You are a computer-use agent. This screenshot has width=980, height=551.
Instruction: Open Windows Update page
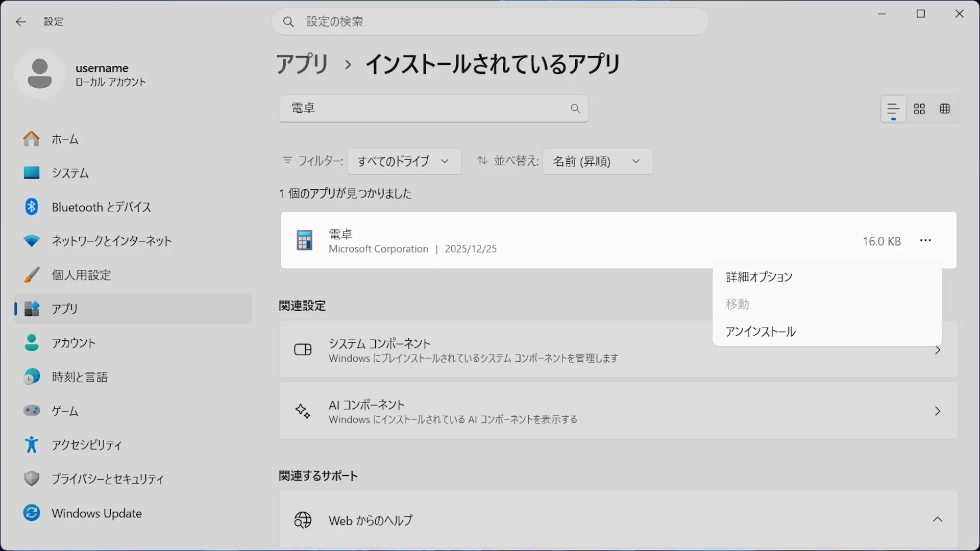click(x=133, y=513)
